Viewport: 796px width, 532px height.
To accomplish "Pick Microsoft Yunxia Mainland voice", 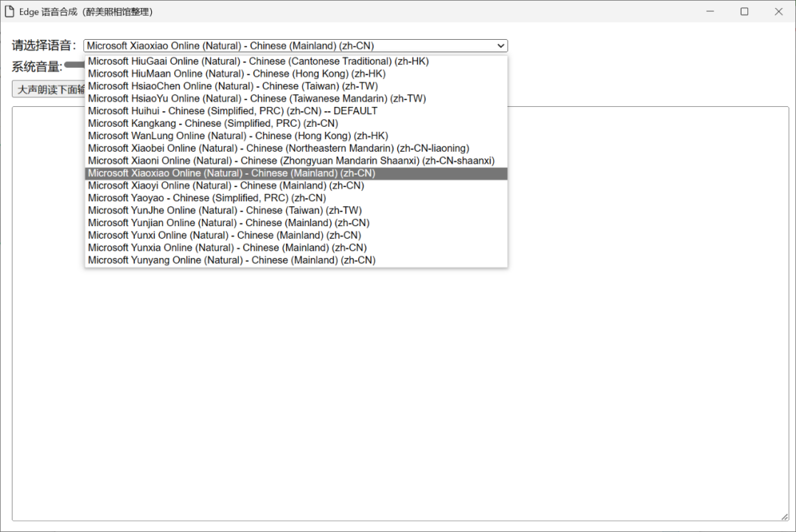I will tap(296, 248).
